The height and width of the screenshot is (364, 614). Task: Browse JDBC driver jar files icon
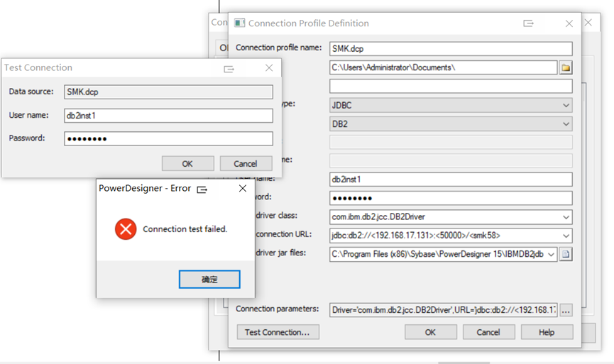coord(566,255)
